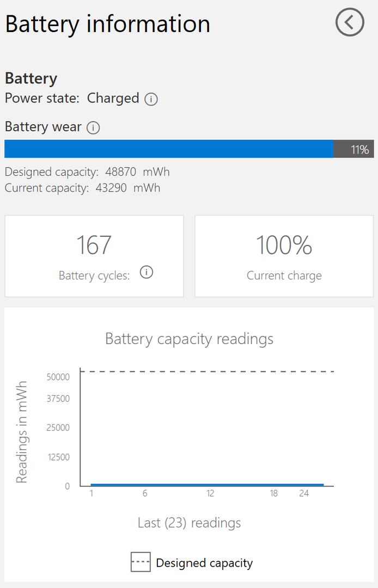Select the 11% wear segment
The height and width of the screenshot is (588, 378).
pyautogui.click(x=353, y=149)
